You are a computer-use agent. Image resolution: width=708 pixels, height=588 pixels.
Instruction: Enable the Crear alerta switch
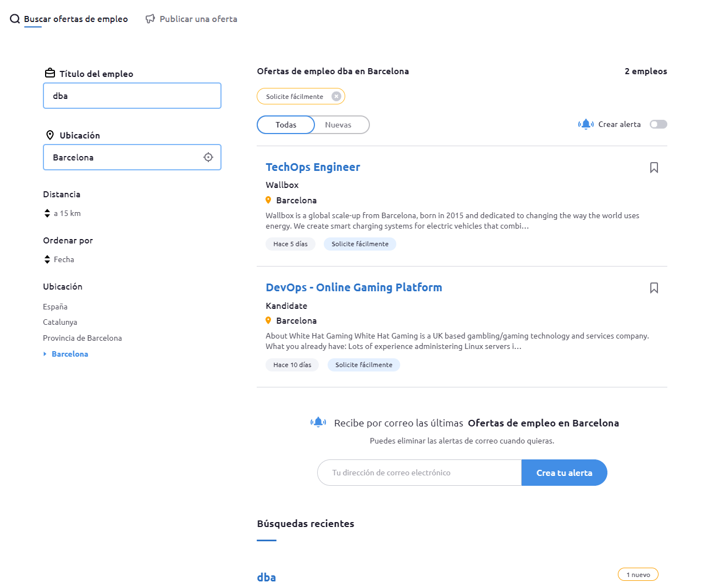pos(658,124)
